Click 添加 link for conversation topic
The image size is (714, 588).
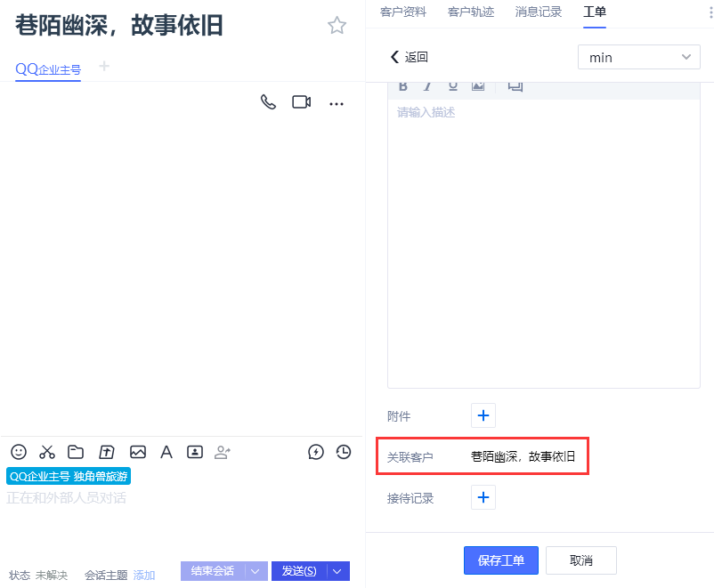click(144, 576)
